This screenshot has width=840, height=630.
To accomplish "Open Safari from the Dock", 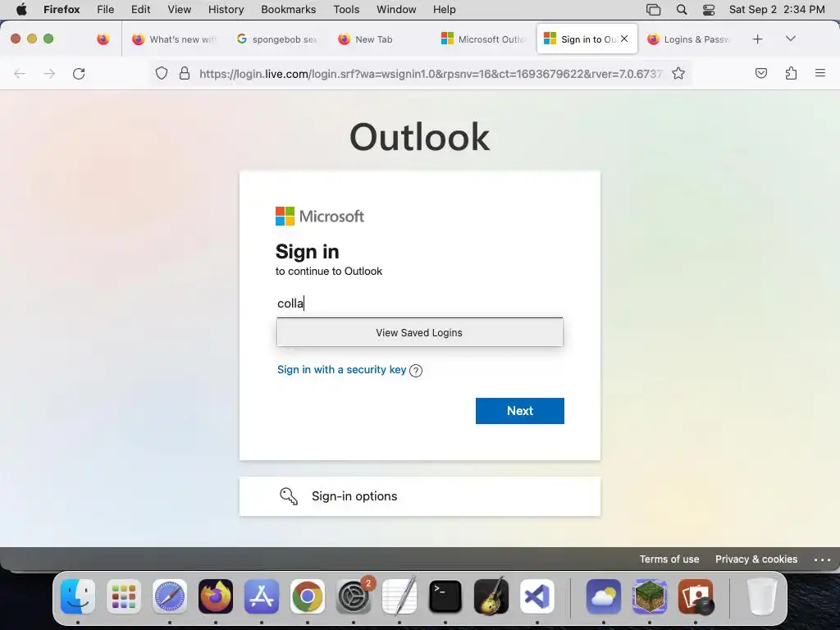I will tap(170, 596).
